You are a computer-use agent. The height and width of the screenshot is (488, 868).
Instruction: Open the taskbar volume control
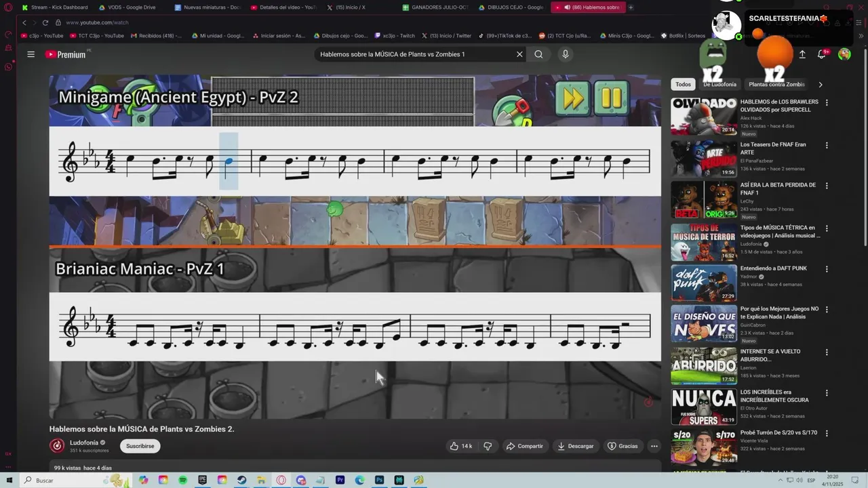[x=800, y=480]
